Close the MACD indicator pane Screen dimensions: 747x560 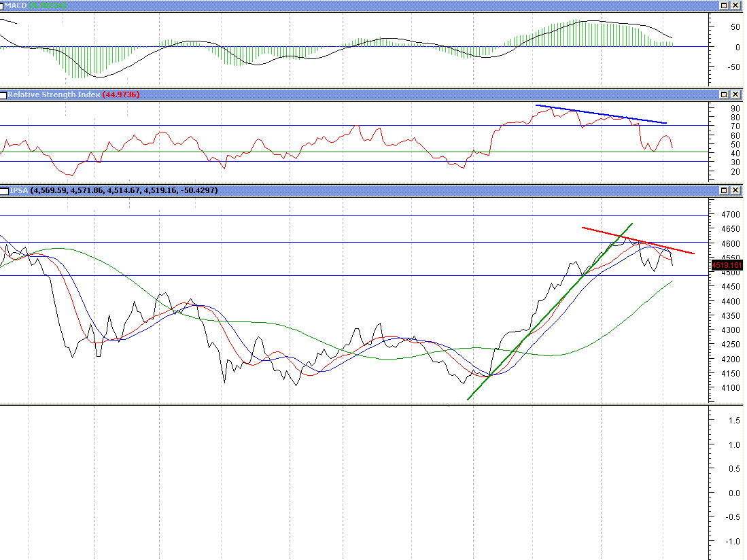coord(736,5)
